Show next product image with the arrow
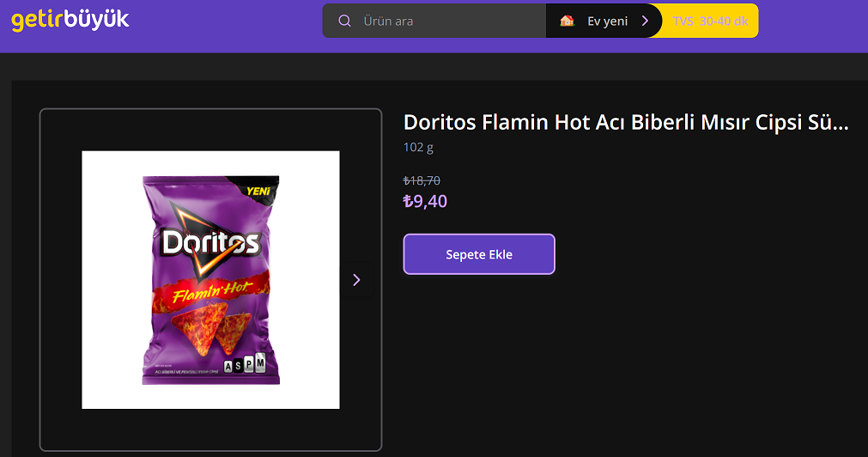Image resolution: width=868 pixels, height=457 pixels. coord(356,280)
